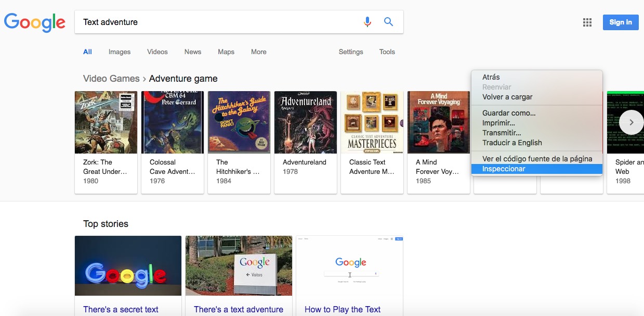The height and width of the screenshot is (316, 644).
Task: Click the Video Games breadcrumb
Action: point(111,79)
